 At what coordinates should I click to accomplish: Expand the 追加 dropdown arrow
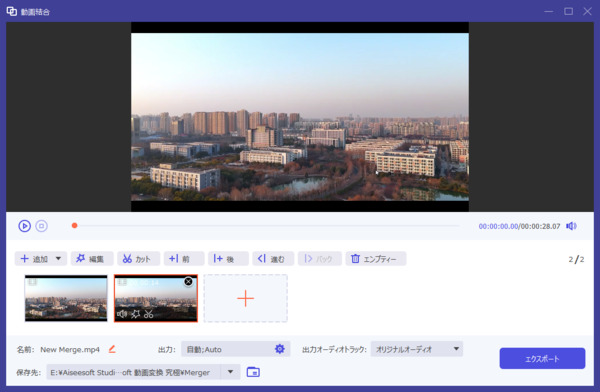pyautogui.click(x=59, y=258)
